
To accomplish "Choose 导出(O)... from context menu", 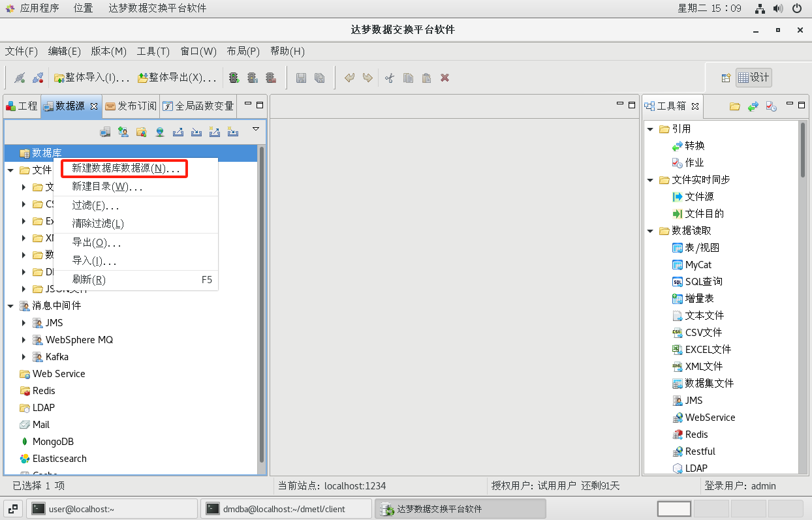I will (136, 243).
